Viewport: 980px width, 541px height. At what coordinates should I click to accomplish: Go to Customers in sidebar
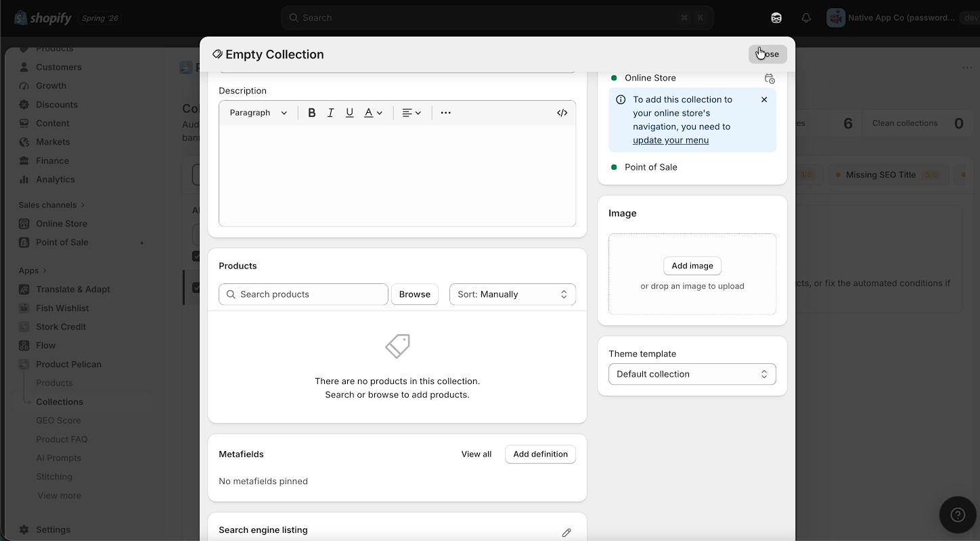[59, 67]
